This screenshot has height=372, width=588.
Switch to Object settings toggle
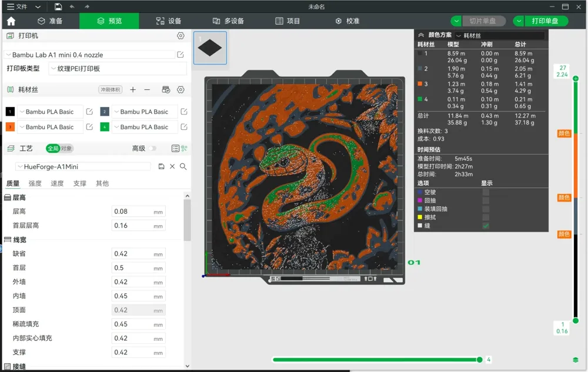point(66,148)
